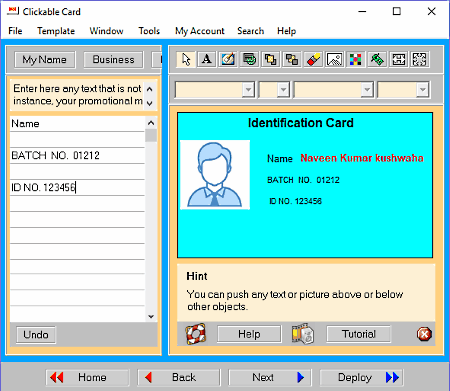Viewport: 450px width, 391px height.
Task: Select the avatar picture on the card
Action: (215, 175)
